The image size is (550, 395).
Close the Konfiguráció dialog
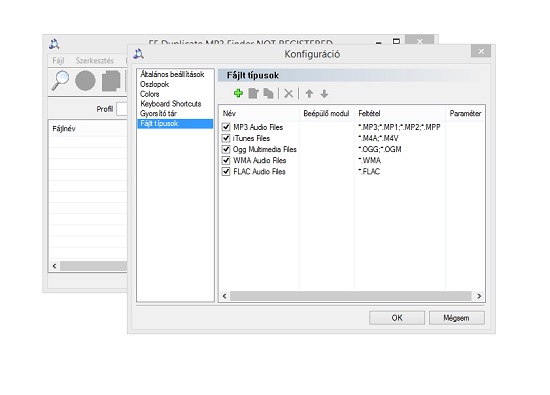[481, 51]
